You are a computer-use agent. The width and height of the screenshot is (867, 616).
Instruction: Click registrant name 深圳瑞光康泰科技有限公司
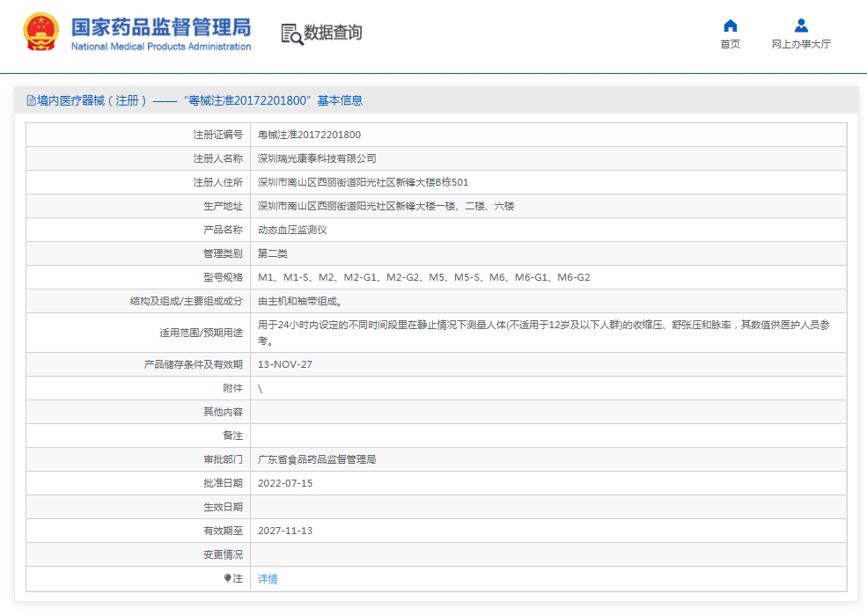tap(317, 158)
